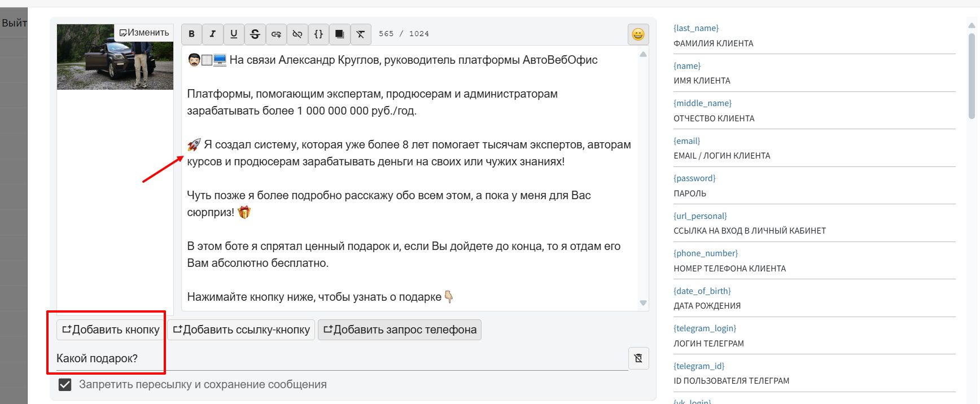
Task: Insert the {last_name} variable
Action: coord(696,28)
